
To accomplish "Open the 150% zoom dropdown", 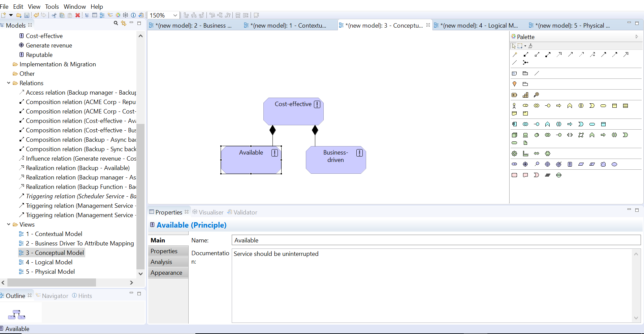I will 175,15.
